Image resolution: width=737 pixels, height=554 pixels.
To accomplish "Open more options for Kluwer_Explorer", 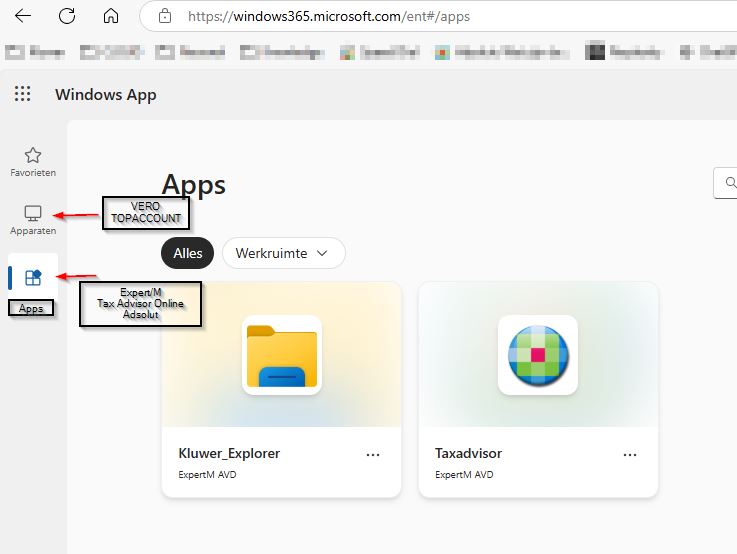I will coord(373,454).
